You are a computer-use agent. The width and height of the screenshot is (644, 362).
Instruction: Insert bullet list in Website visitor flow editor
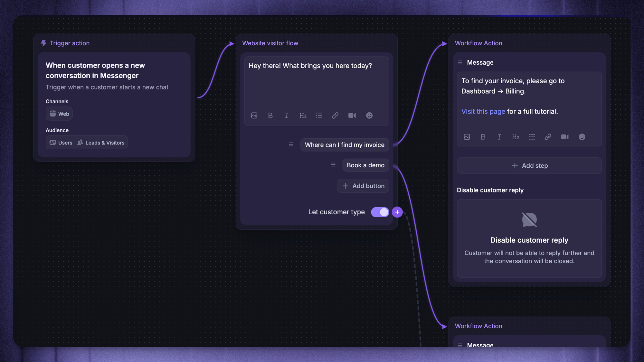coord(319,116)
